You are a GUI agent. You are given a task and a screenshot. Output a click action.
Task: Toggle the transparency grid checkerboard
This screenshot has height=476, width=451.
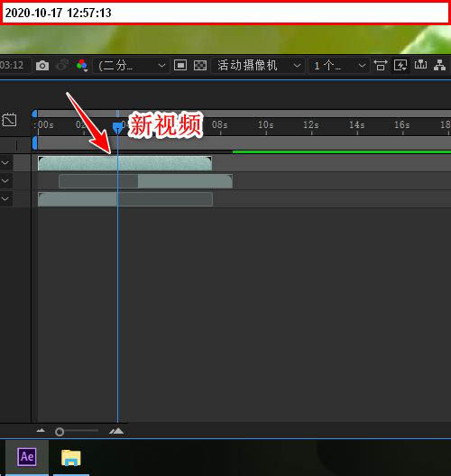(200, 65)
